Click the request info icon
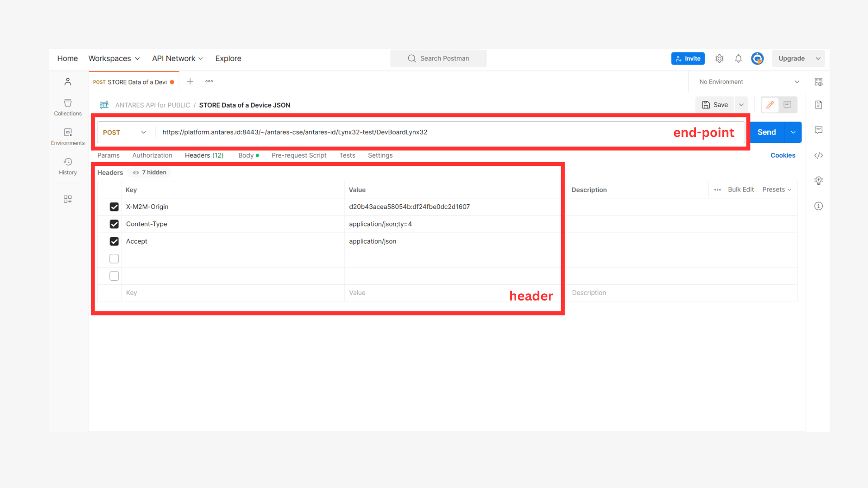 818,206
